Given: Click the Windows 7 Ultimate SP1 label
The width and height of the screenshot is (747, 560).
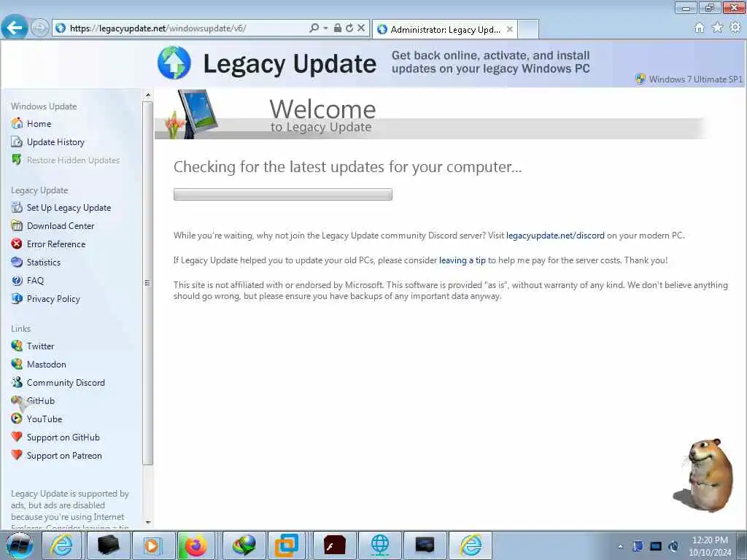Looking at the screenshot, I should pyautogui.click(x=695, y=79).
